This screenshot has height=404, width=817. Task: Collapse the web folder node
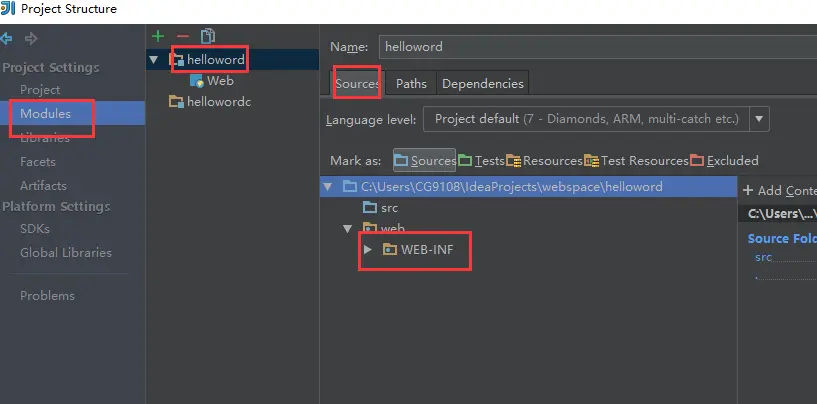coord(348,228)
